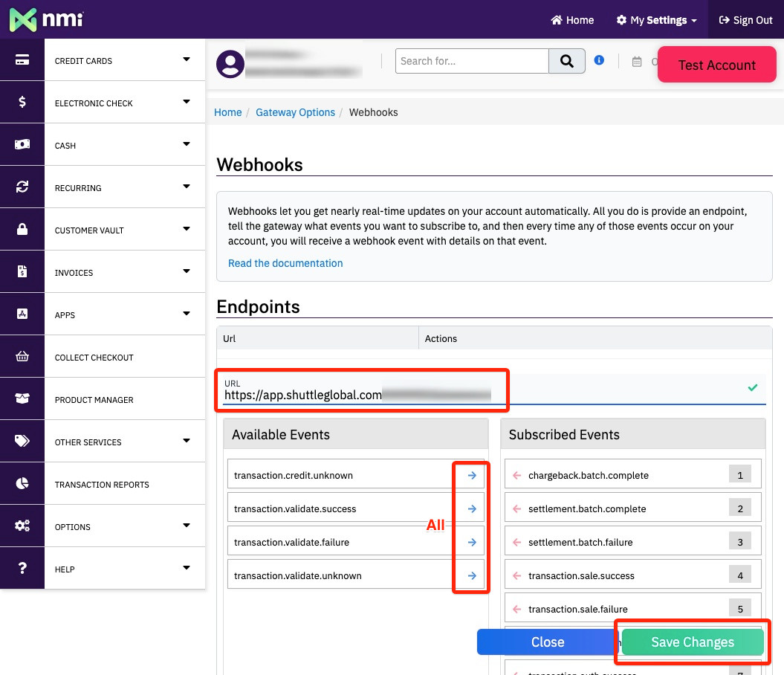The height and width of the screenshot is (675, 784).
Task: Unsubscribe chargeback.batch.complete with left arrow
Action: coord(517,476)
